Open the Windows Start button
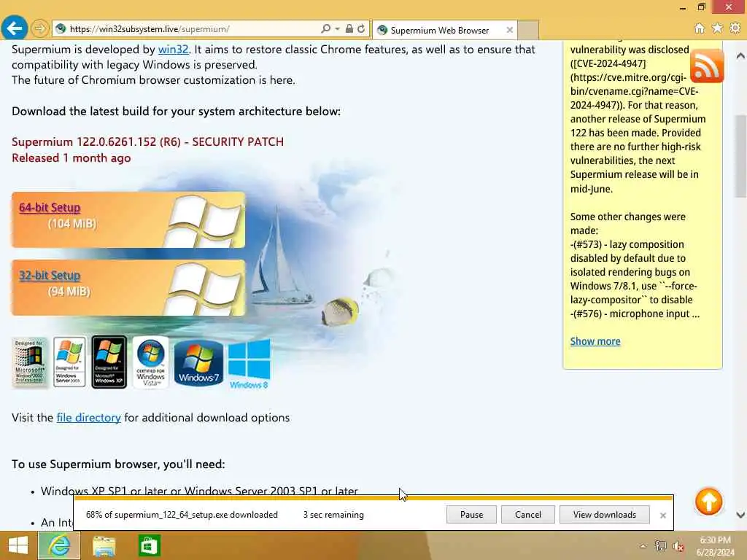Image resolution: width=747 pixels, height=560 pixels. tap(18, 545)
